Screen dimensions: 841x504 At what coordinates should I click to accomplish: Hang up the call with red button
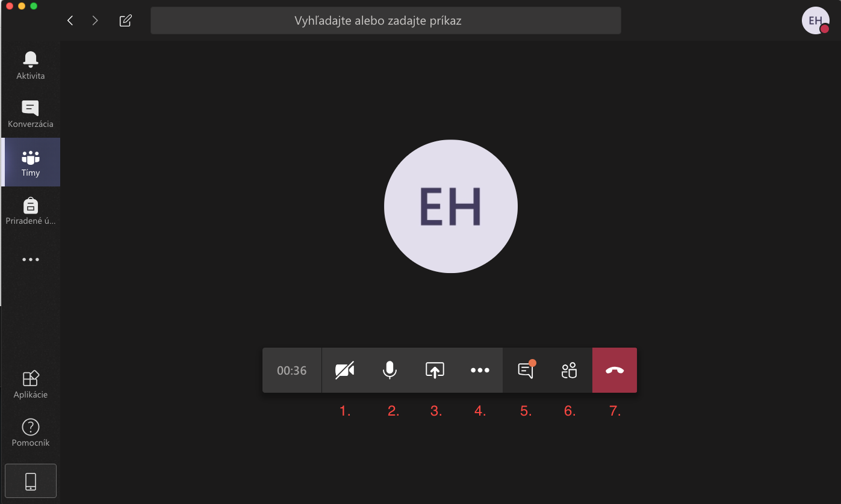click(615, 370)
